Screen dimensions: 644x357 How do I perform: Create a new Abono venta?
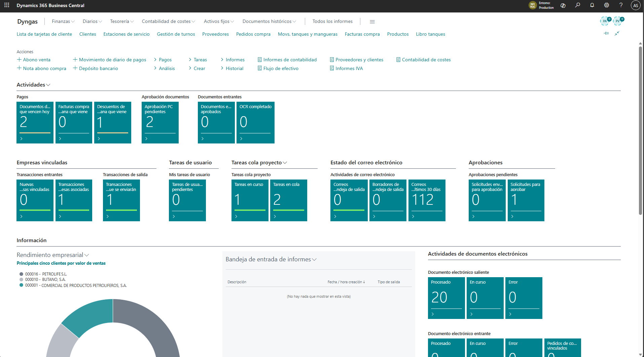point(34,60)
